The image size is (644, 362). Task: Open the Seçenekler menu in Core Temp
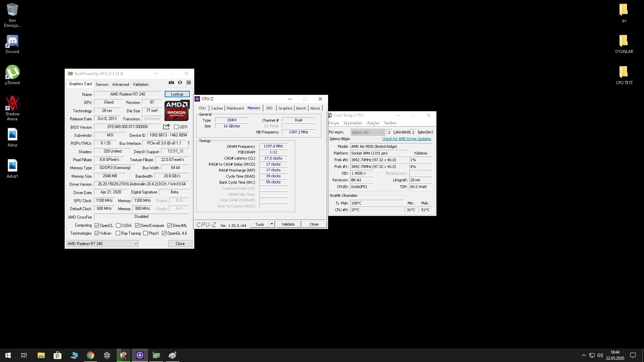353,123
